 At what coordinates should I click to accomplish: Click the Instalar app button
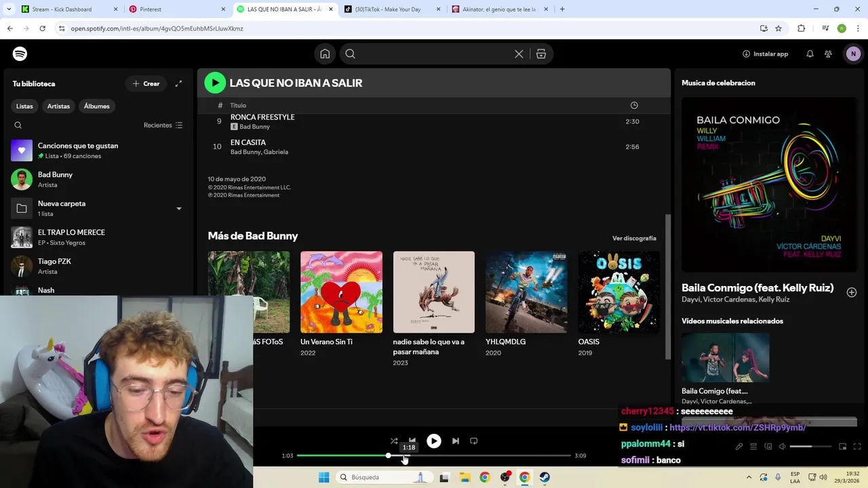click(x=765, y=54)
